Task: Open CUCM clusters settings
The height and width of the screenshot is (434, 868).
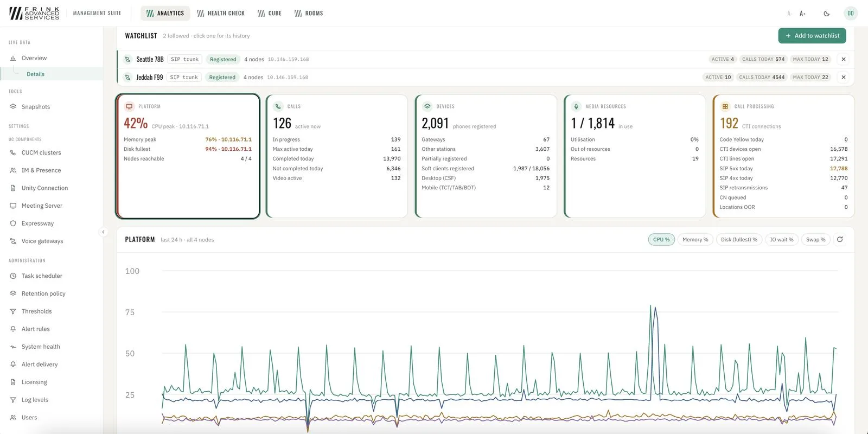Action: point(52,152)
